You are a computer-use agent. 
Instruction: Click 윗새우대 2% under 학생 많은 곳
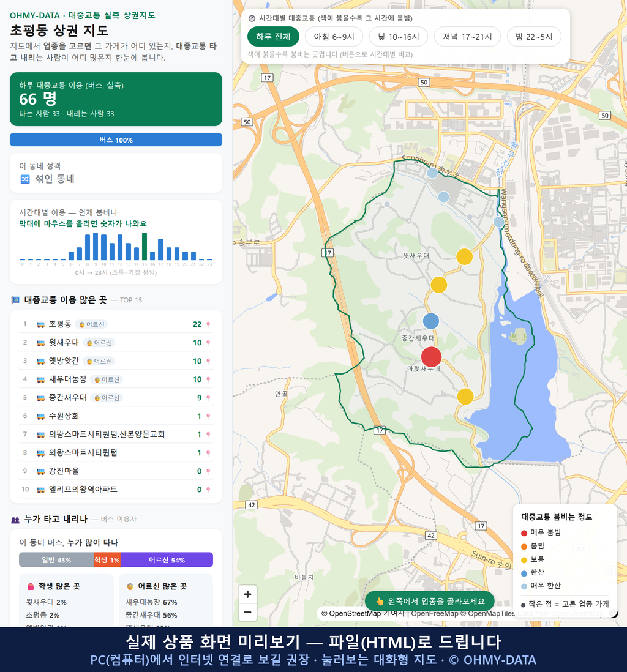coord(47,603)
